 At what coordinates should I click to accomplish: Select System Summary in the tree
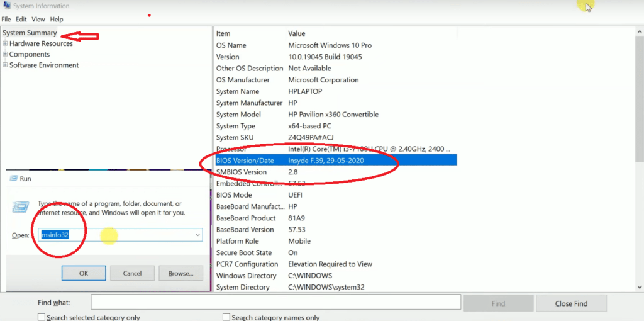pyautogui.click(x=30, y=33)
